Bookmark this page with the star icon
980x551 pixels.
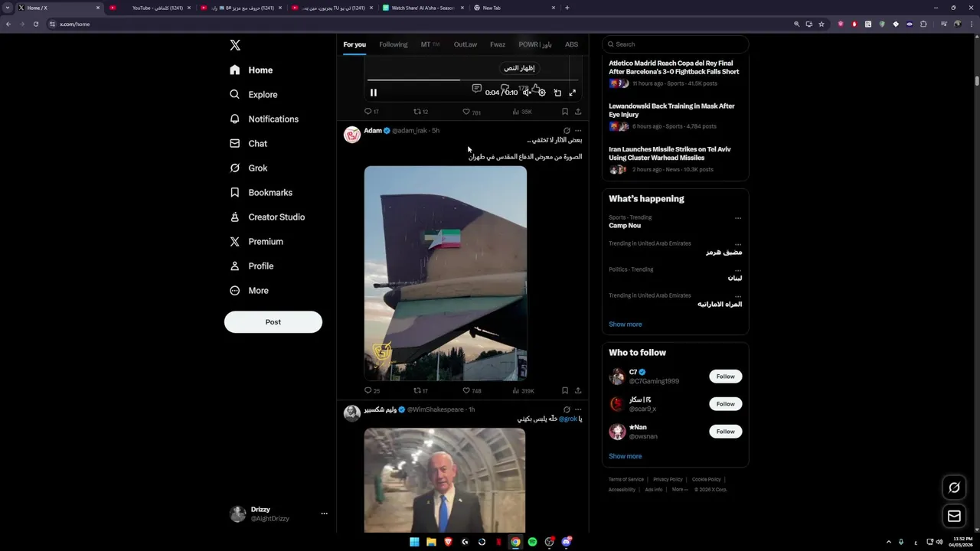point(822,24)
